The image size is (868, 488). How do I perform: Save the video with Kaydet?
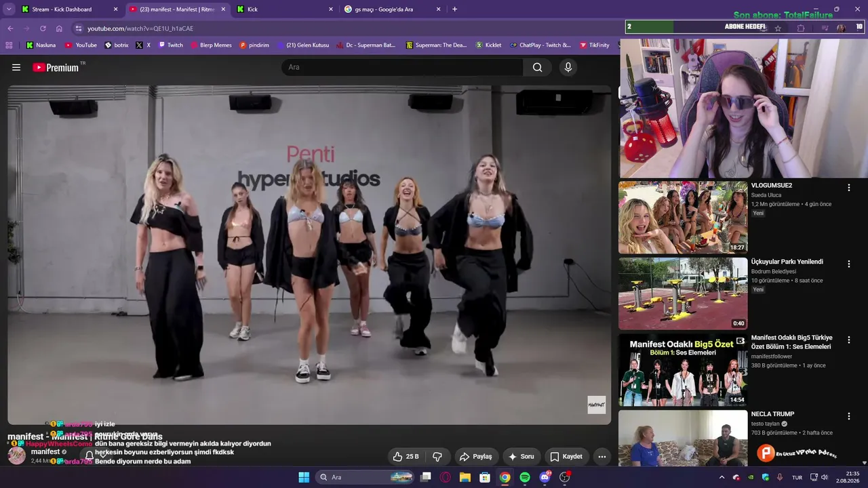point(566,456)
